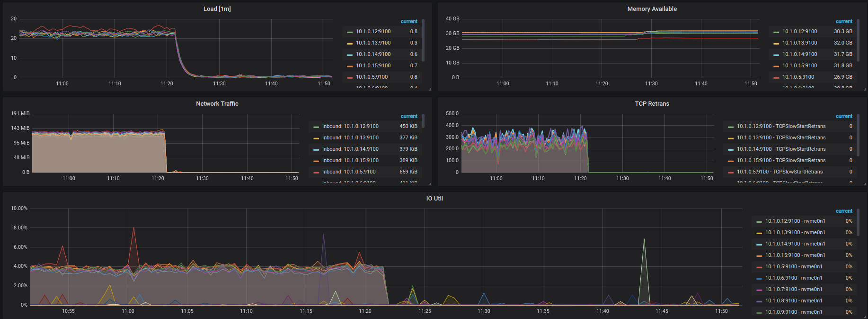Change color of Inbound: 10.1.0.14:9100 series
This screenshot has width=868, height=319.
click(x=316, y=149)
